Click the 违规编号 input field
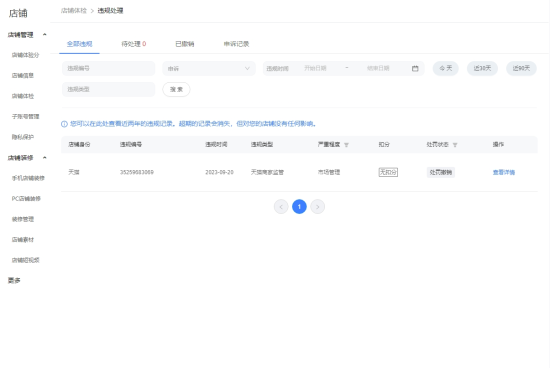Screen dimensions: 550x368 pos(108,68)
